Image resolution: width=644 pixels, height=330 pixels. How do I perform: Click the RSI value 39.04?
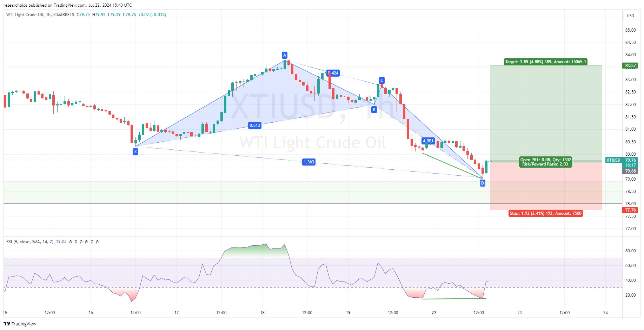(x=61, y=242)
